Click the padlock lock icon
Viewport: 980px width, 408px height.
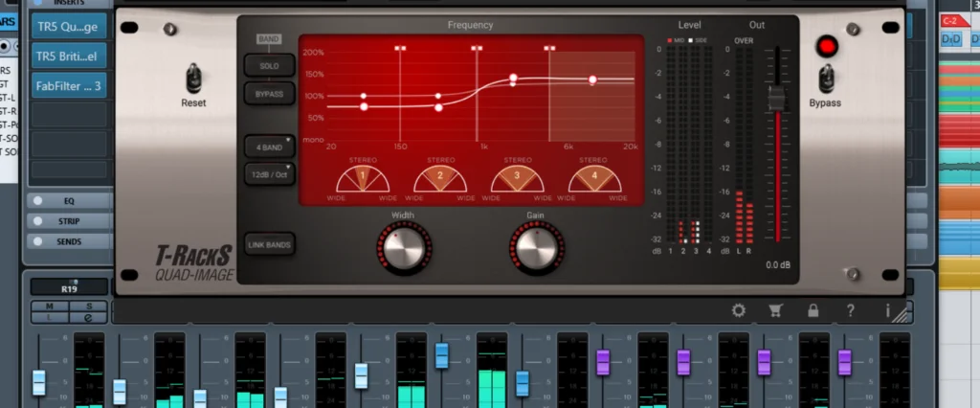coord(813,310)
